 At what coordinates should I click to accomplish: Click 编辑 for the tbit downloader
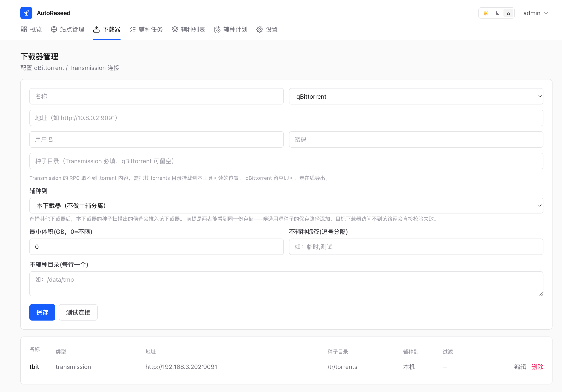point(520,367)
